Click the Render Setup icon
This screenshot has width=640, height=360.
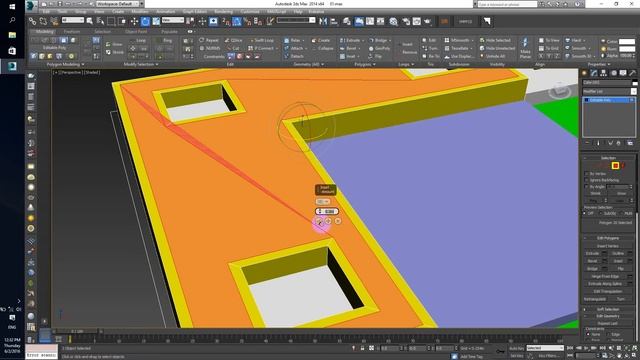(x=406, y=21)
